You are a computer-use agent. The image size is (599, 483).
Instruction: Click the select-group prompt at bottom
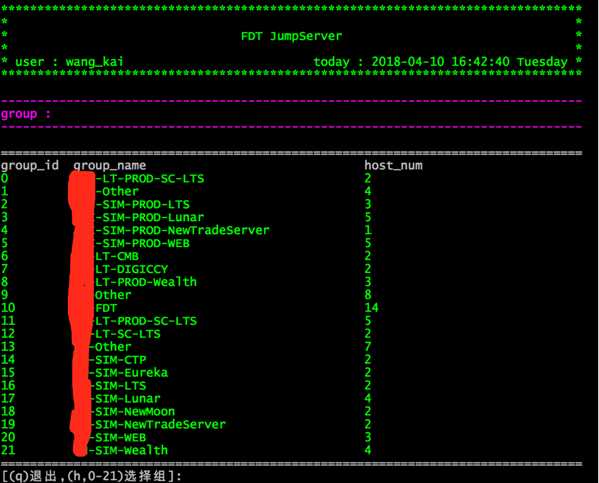(92, 477)
